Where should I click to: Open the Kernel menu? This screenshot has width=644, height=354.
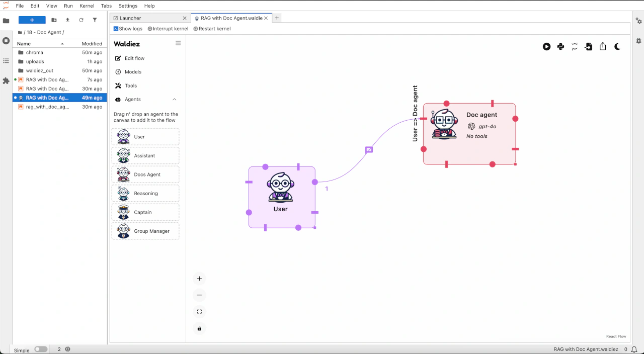[87, 6]
